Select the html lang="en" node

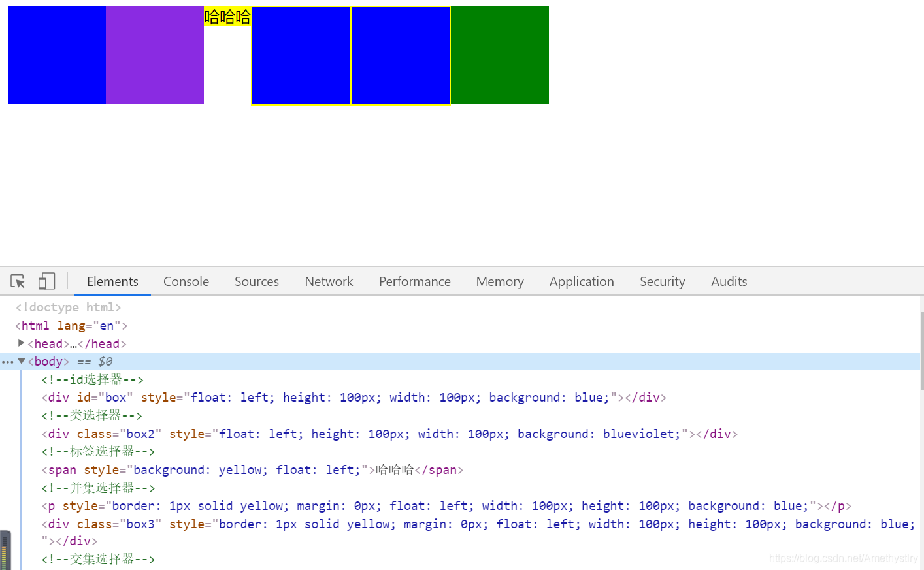(71, 325)
